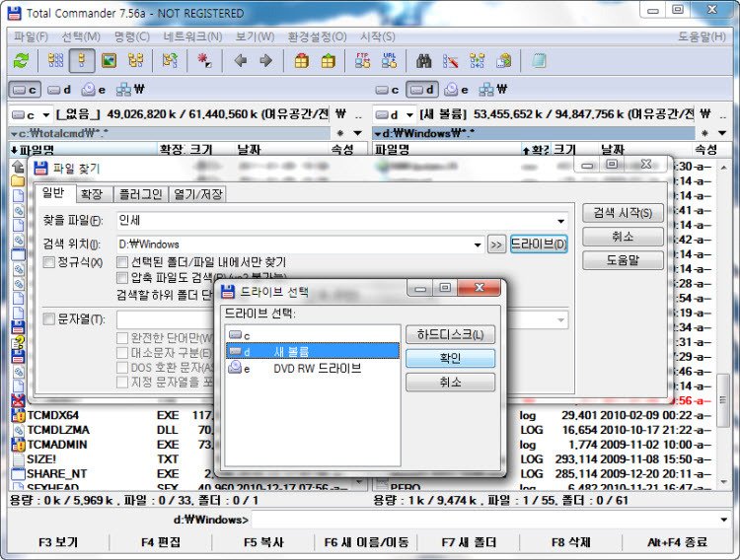Screen dimensions: 740x560
Task: Open the notepad icon in the toolbar
Action: click(x=539, y=61)
